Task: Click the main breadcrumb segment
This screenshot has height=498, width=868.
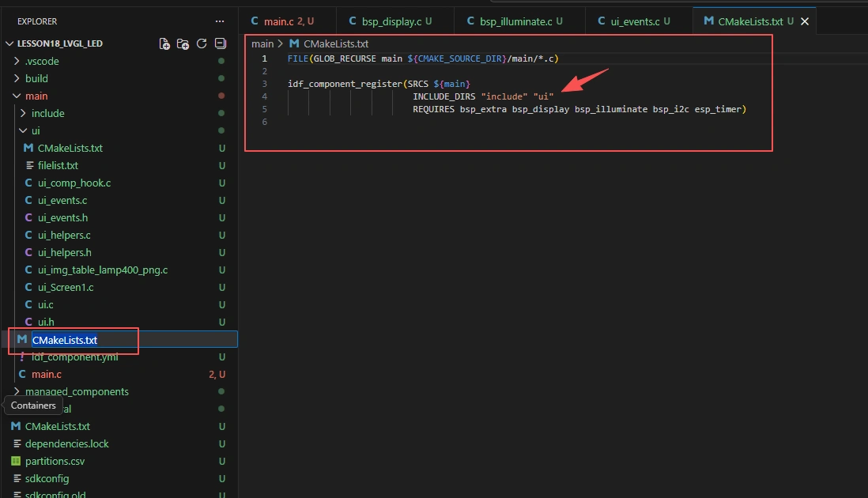Action: click(262, 43)
